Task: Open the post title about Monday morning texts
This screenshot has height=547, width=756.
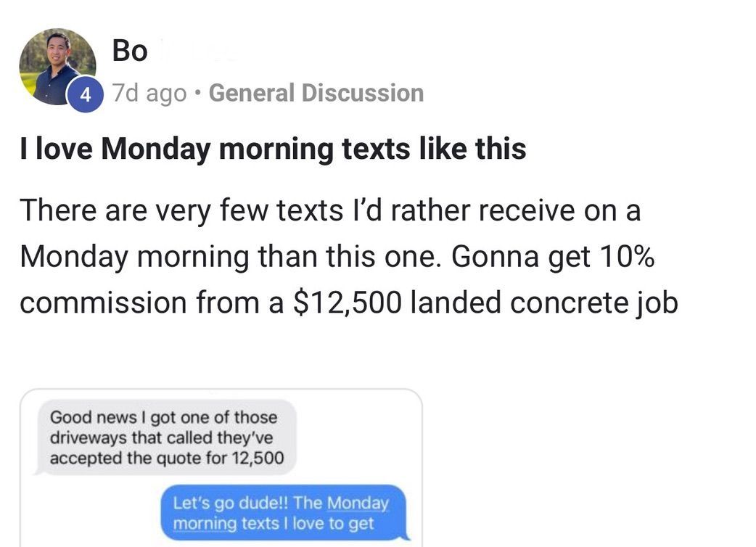Action: coord(273,149)
